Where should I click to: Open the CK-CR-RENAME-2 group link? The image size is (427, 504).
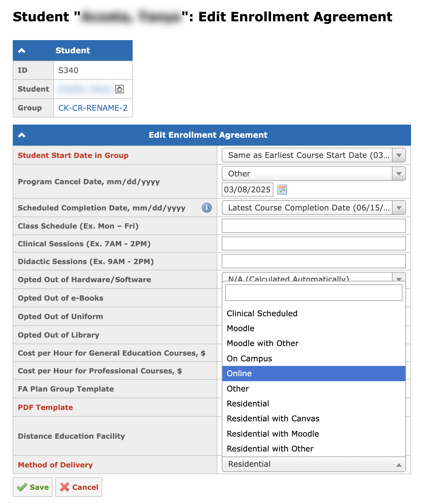[93, 108]
